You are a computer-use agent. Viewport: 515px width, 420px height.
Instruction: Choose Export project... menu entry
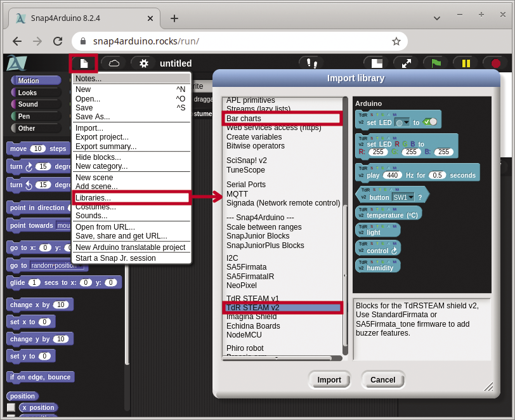click(131, 136)
